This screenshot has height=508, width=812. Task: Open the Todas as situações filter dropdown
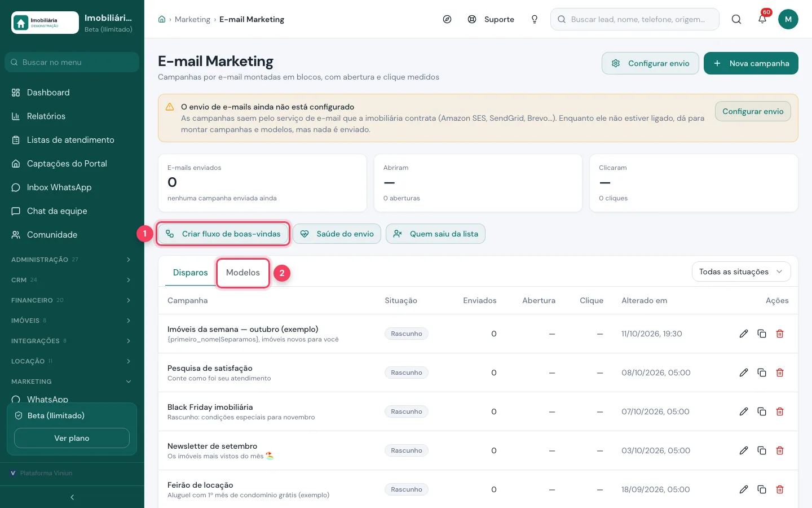(x=741, y=271)
